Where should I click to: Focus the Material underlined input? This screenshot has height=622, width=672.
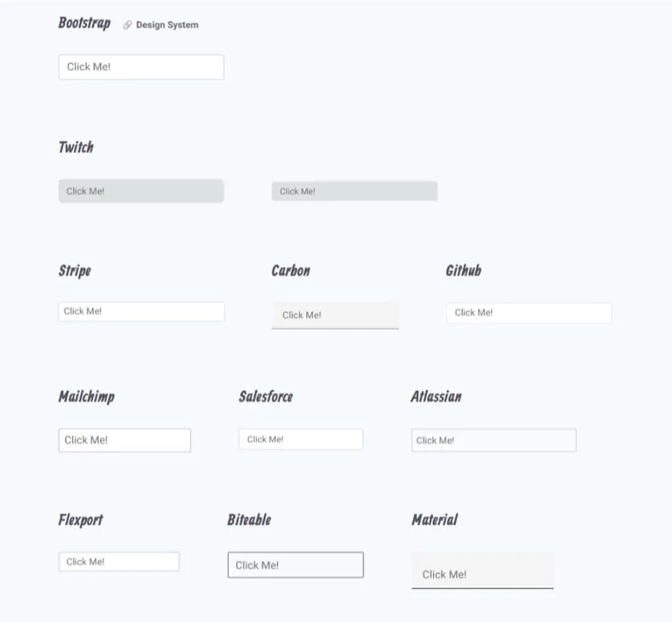(x=482, y=571)
